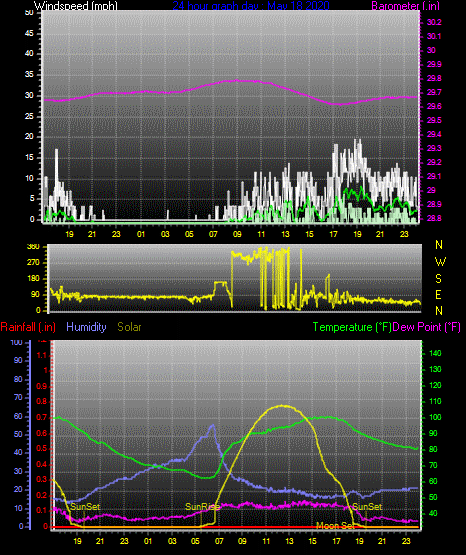Click the "30.1" barometer axis value

(x=434, y=36)
